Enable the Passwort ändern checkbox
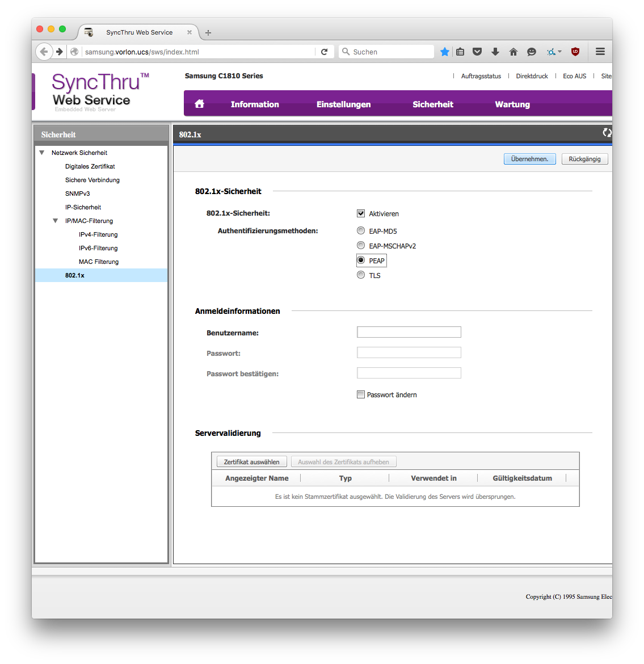The image size is (644, 664). [x=361, y=394]
